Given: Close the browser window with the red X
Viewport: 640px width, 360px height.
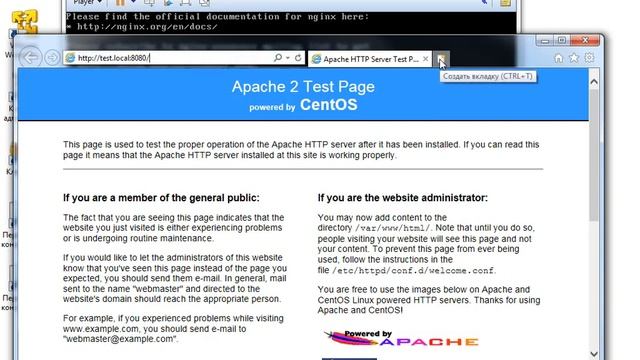Looking at the screenshot, I should (x=585, y=40).
